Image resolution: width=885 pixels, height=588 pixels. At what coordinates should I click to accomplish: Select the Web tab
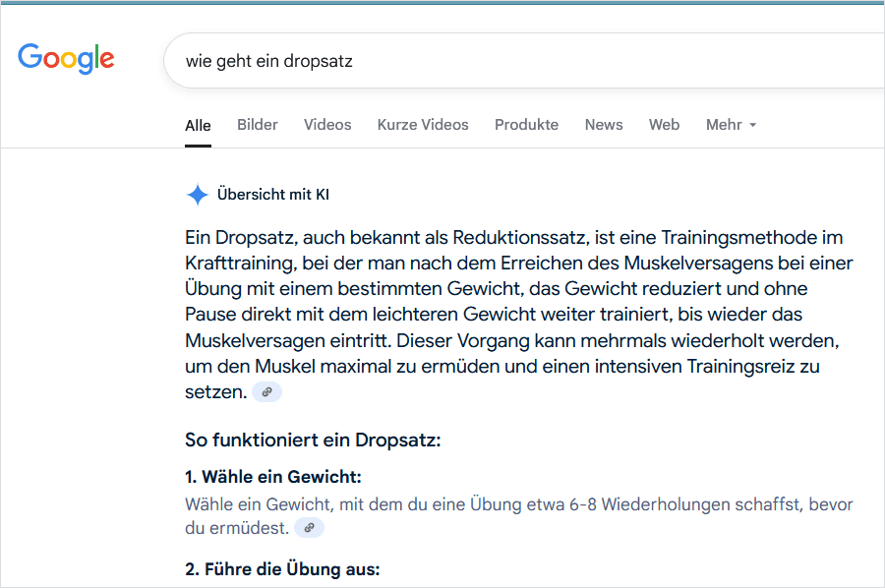coord(665,125)
